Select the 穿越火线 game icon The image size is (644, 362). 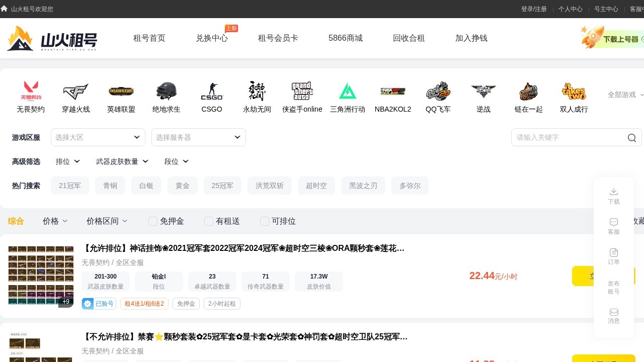point(76,92)
